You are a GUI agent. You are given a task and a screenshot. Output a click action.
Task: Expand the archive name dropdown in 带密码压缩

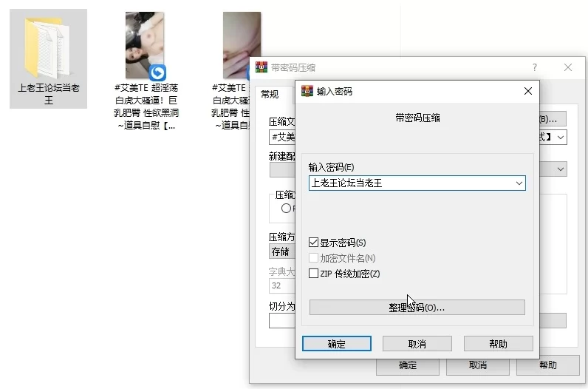561,137
